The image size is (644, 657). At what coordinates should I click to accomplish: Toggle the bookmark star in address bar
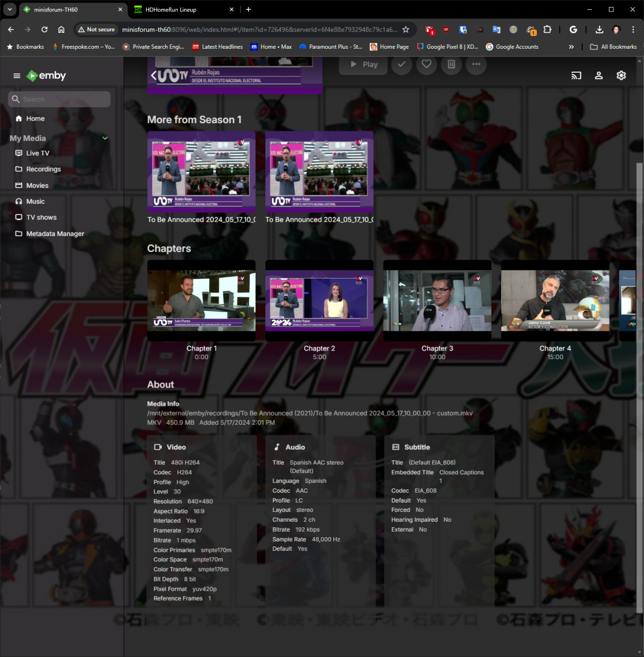pos(405,30)
